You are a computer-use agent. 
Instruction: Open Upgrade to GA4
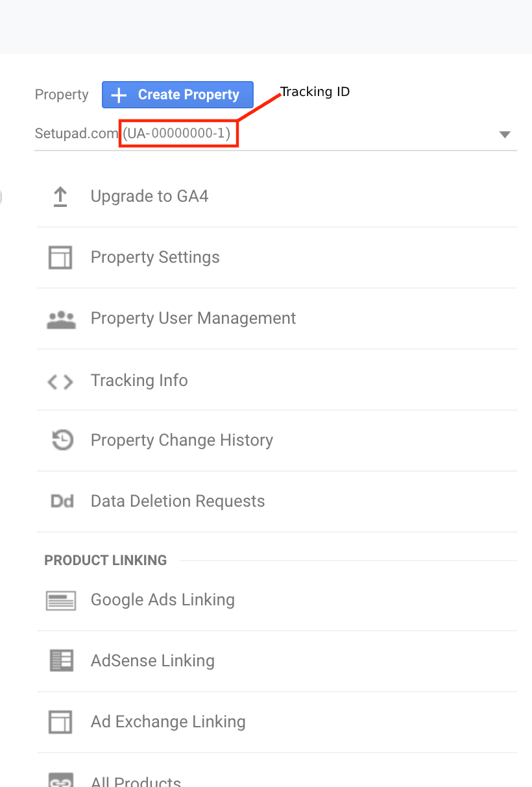(149, 196)
